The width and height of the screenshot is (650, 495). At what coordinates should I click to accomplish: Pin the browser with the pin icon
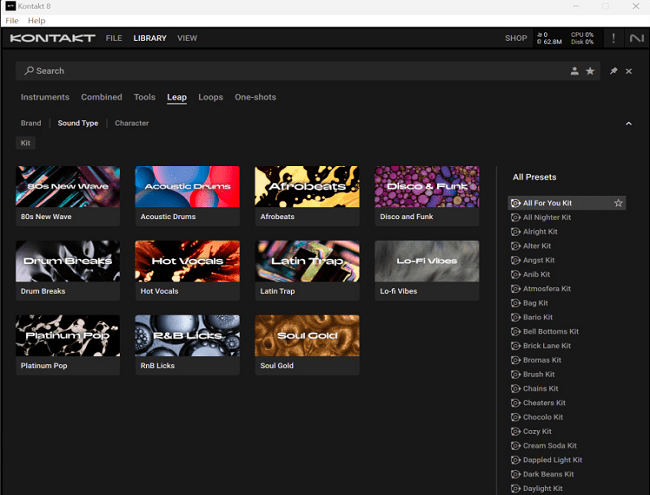click(614, 71)
